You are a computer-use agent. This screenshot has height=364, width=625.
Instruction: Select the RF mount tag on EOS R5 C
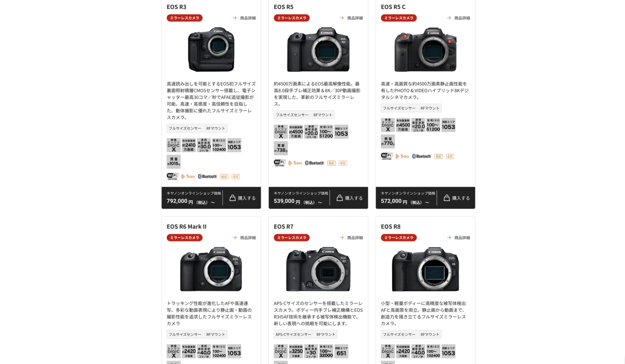click(x=430, y=108)
